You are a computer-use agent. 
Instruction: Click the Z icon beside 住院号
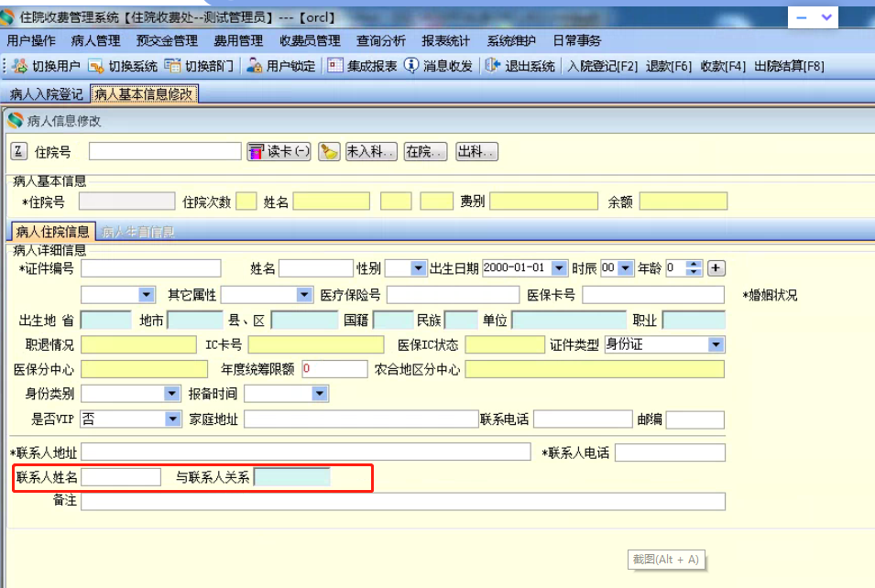pyautogui.click(x=18, y=151)
